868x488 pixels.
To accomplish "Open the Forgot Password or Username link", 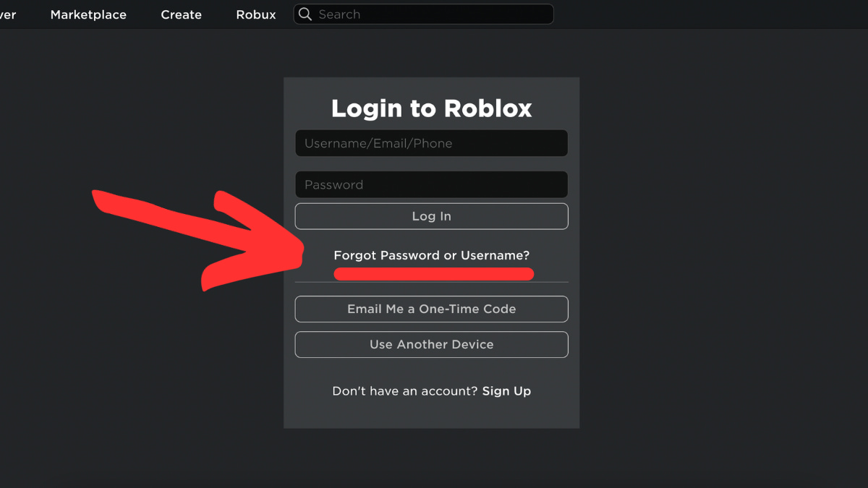I will pos(431,254).
